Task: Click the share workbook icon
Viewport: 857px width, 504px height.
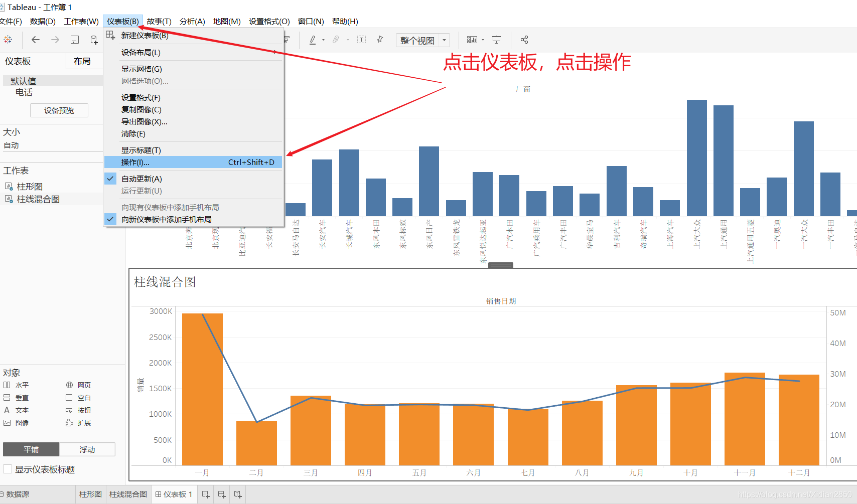Action: [524, 40]
